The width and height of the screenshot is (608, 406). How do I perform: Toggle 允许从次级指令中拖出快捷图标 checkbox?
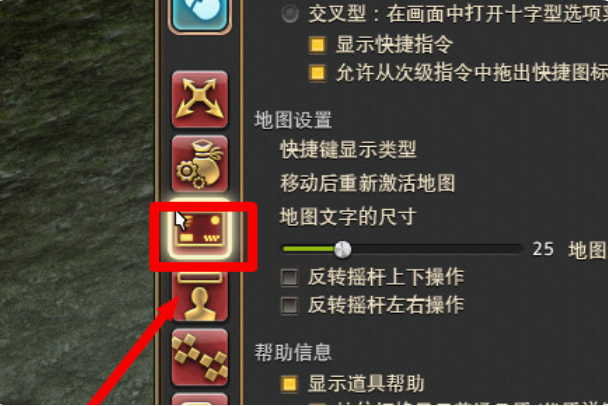coord(317,73)
